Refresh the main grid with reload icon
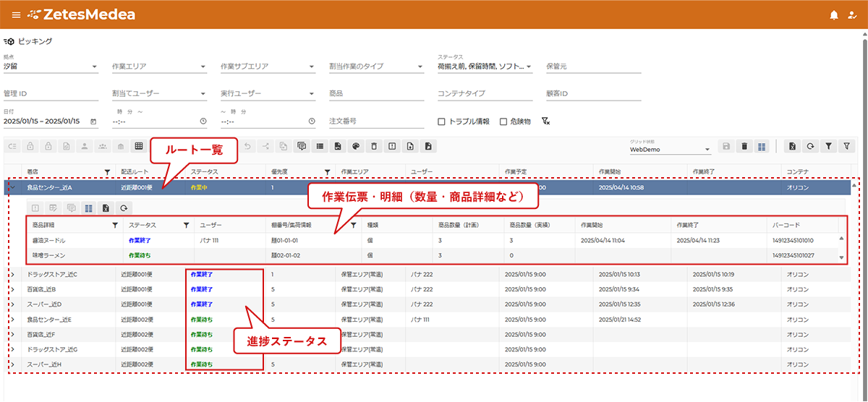Viewport: 868px width, 402px height. (x=811, y=146)
